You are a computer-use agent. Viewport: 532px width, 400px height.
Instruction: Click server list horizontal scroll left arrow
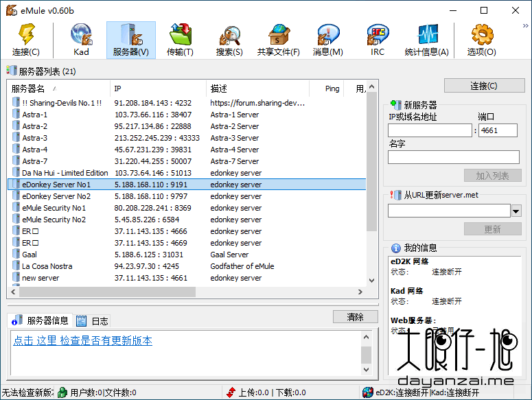(x=13, y=292)
